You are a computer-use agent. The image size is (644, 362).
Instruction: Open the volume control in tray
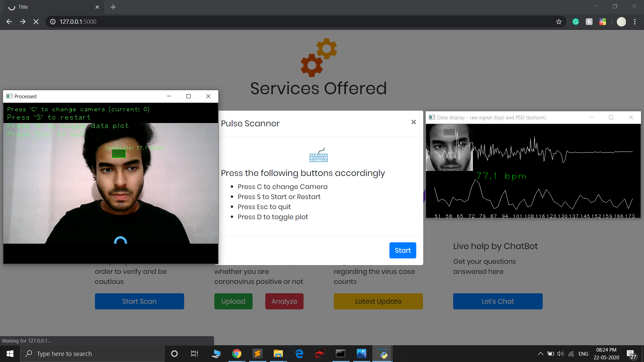coord(560,354)
